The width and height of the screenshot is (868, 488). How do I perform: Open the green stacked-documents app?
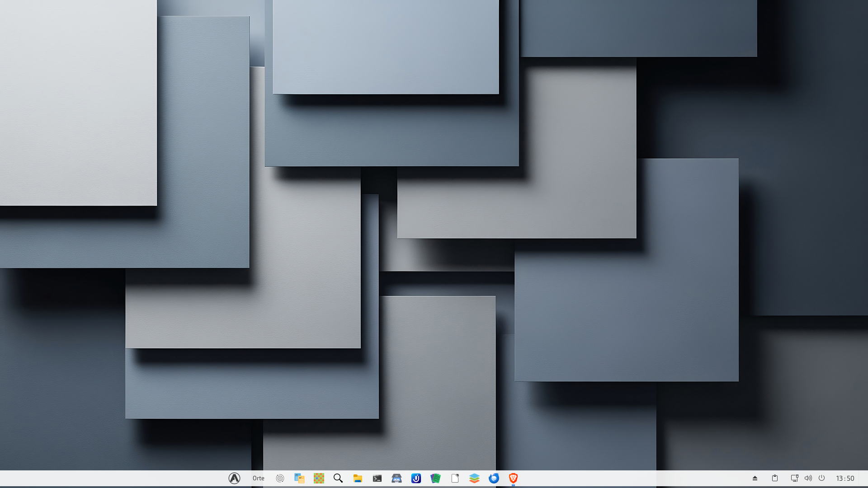pos(435,478)
